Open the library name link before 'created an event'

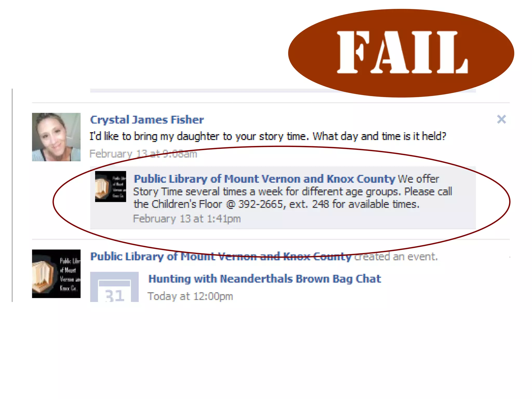[x=221, y=256]
